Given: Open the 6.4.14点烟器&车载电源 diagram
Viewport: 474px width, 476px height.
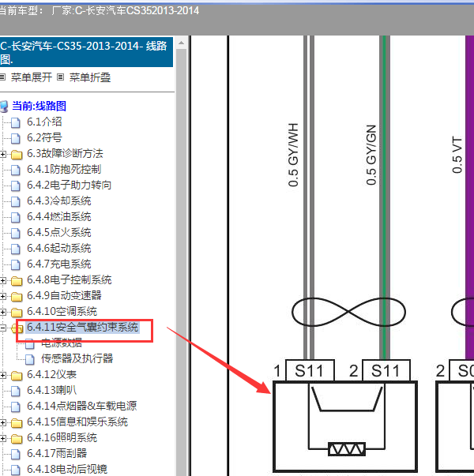Looking at the screenshot, I should (x=81, y=406).
